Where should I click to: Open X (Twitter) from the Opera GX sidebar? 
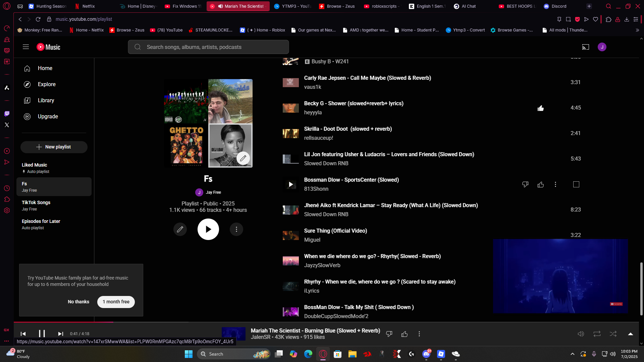[x=7, y=125]
